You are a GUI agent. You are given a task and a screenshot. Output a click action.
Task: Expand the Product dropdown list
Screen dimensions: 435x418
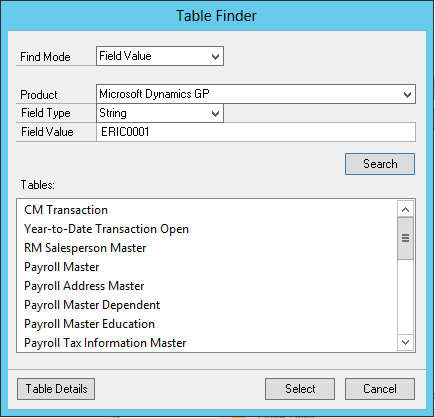(x=256, y=94)
